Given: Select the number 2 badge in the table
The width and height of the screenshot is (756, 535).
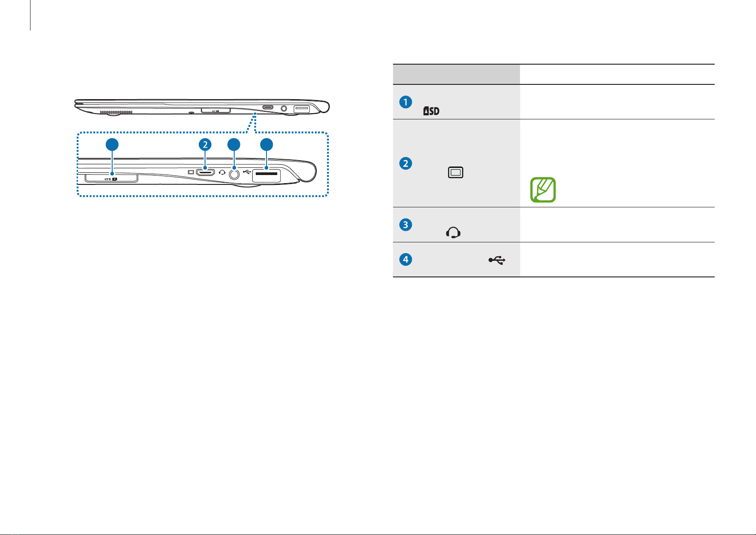Looking at the screenshot, I should [x=406, y=163].
